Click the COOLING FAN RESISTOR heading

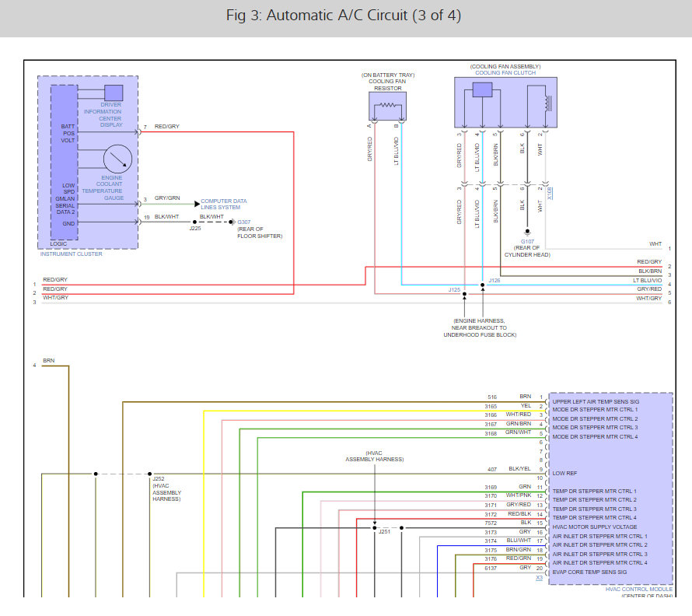coord(387,85)
